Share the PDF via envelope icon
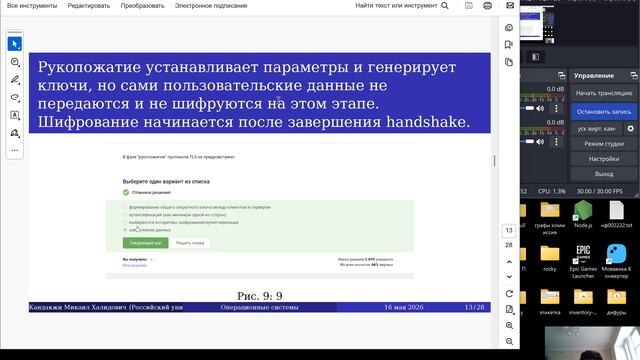 [510, 6]
